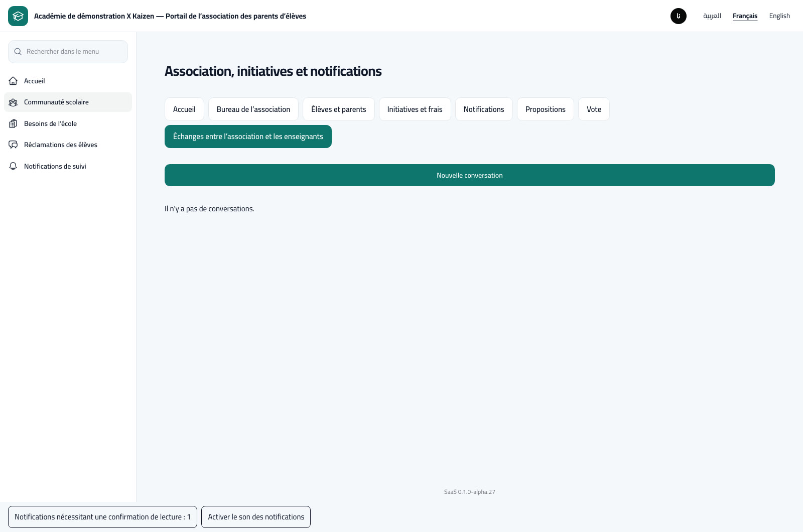Viewport: 803px width, 532px height.
Task: Click the people icon for Communauté scolaire
Action: click(14, 102)
